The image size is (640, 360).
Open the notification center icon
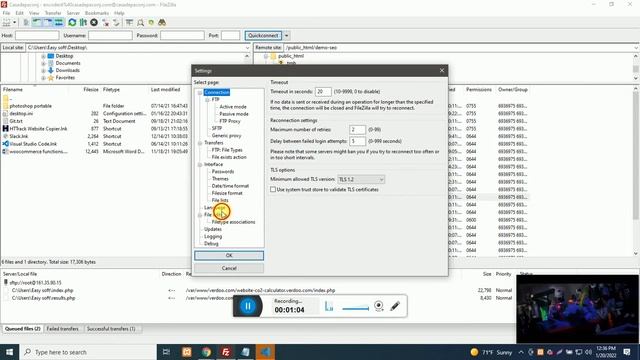pos(627,352)
